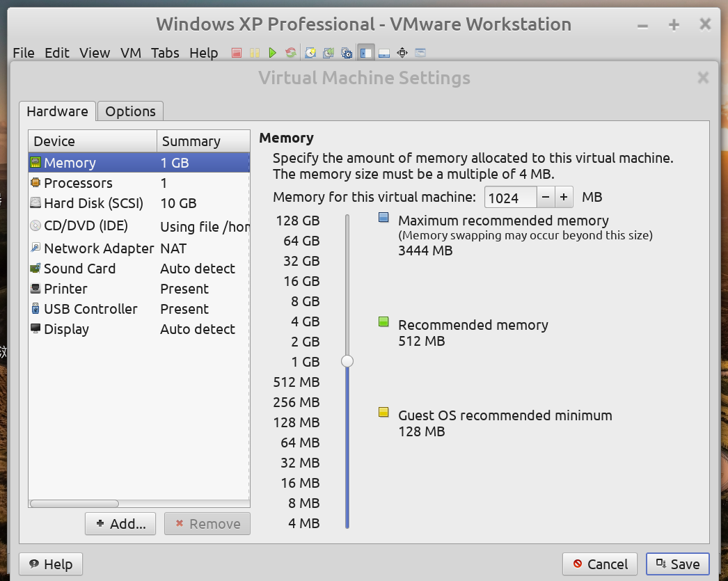This screenshot has height=581, width=728.
Task: Click the CD/DVD (IDE) disc icon
Action: coord(35,225)
